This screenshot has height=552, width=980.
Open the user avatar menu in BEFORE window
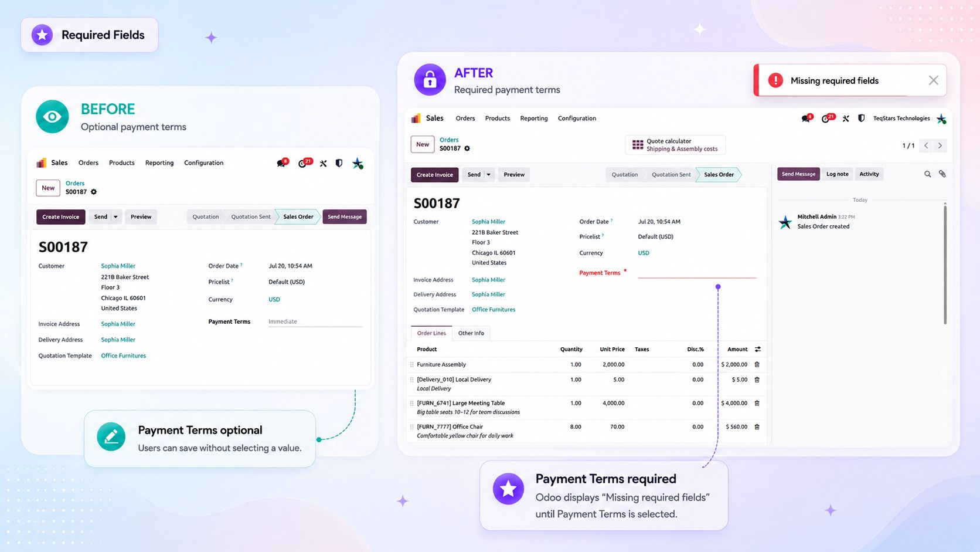point(358,164)
